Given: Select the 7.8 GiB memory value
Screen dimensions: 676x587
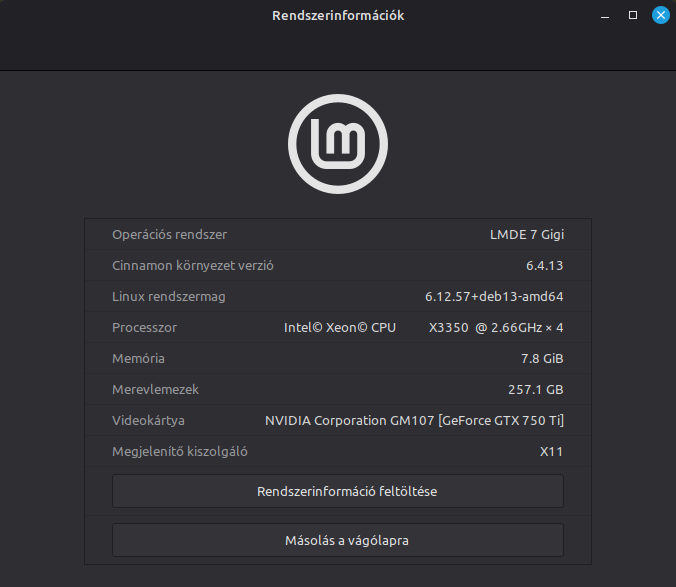Looking at the screenshot, I should (x=542, y=359).
